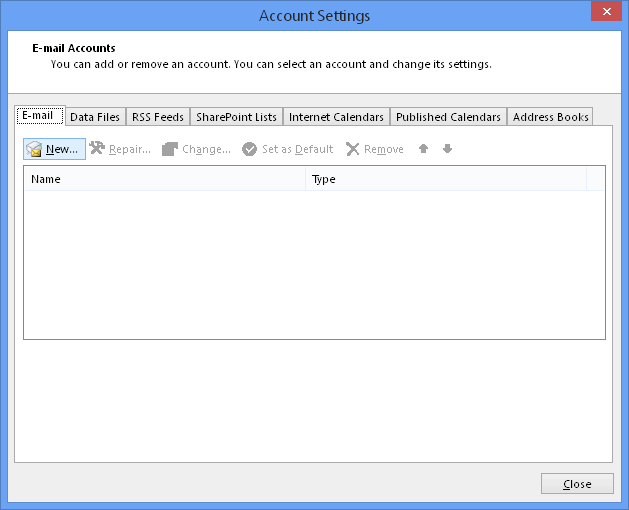Click the Type column header
Screen dimensions: 629x510
(445, 179)
